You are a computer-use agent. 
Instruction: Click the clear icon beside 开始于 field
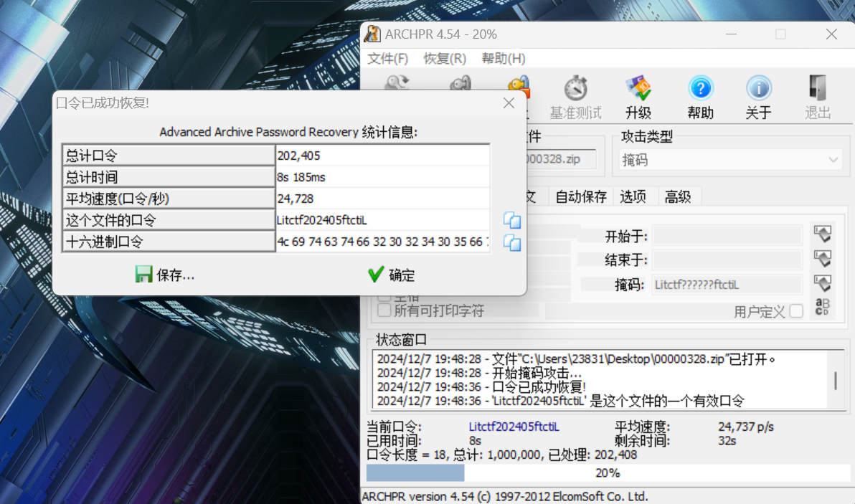(x=822, y=234)
